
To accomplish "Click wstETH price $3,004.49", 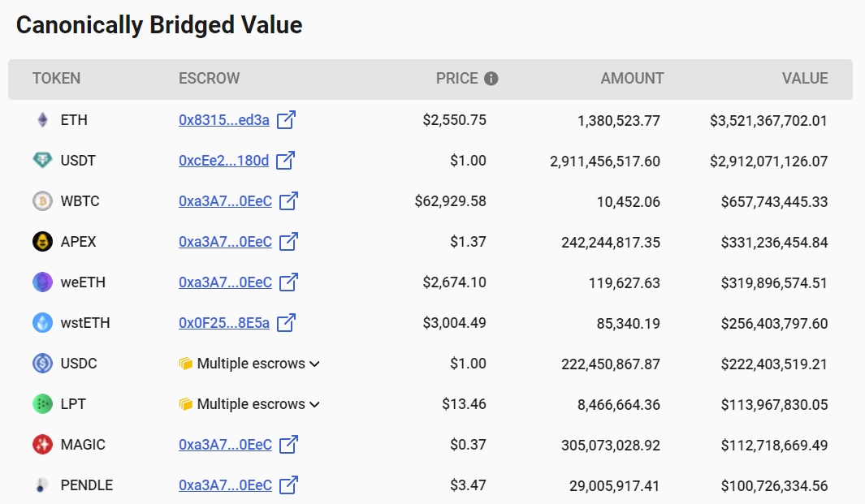I will point(455,322).
